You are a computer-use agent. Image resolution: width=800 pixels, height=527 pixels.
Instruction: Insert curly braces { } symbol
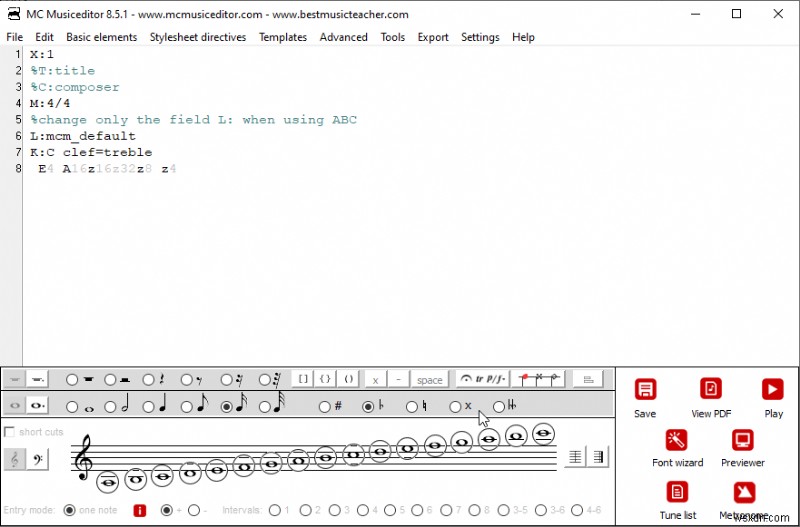pos(326,379)
